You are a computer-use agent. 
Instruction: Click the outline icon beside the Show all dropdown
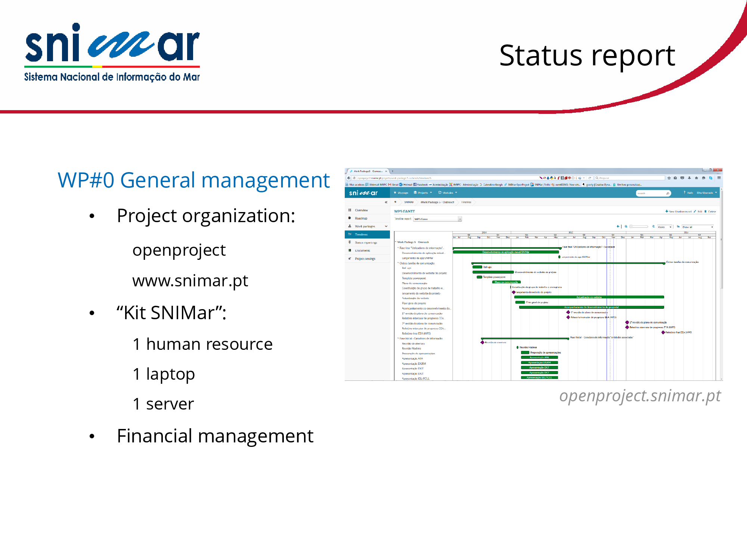(x=678, y=227)
